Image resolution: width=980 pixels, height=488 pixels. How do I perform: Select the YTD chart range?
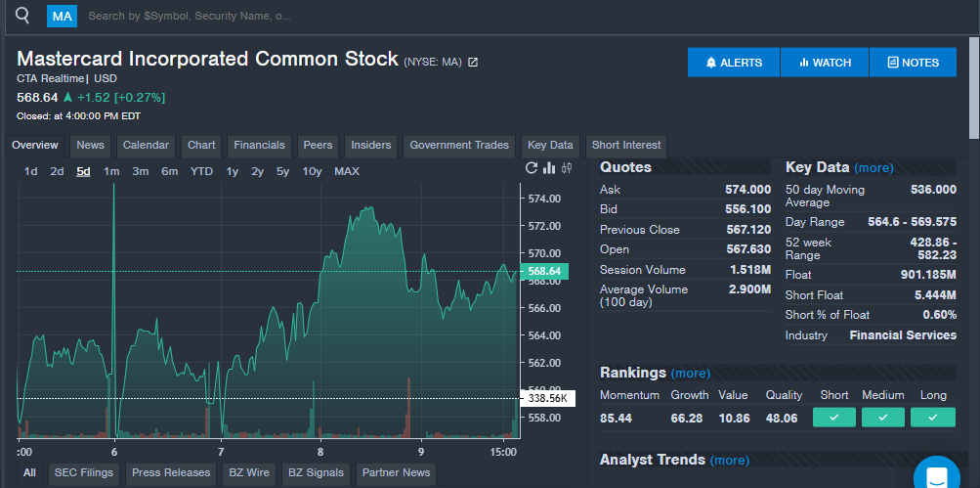click(201, 171)
